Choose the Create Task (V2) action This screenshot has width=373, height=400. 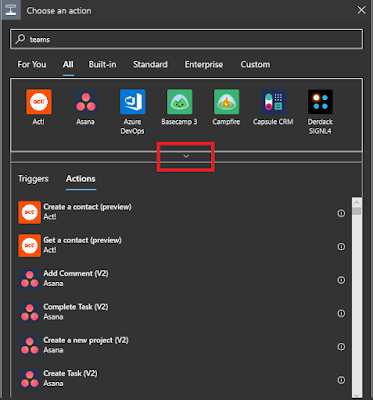tap(182, 379)
